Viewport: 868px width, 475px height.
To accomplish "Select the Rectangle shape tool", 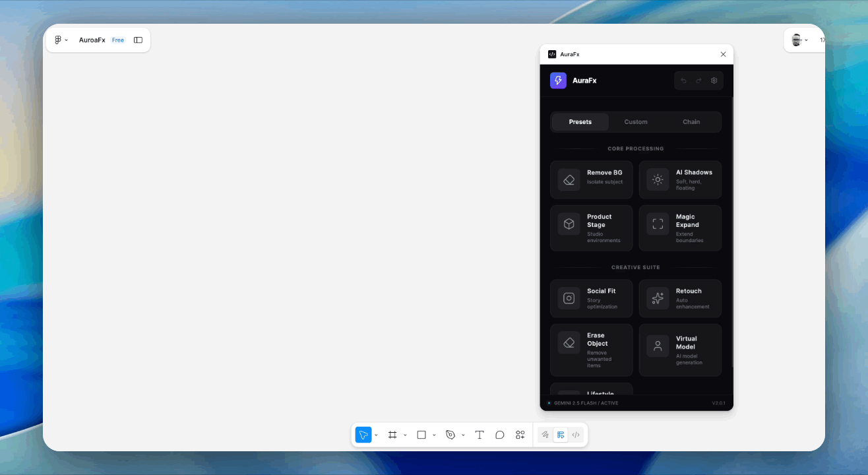I will tap(421, 435).
